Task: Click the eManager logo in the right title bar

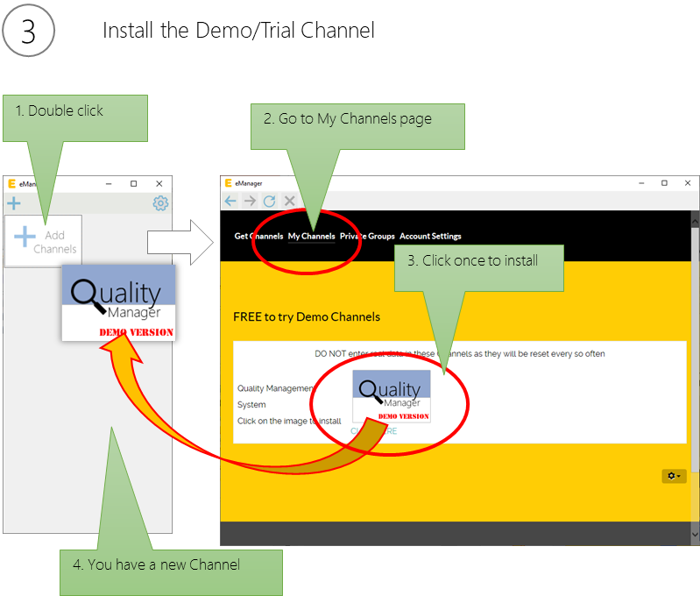Action: point(229,183)
